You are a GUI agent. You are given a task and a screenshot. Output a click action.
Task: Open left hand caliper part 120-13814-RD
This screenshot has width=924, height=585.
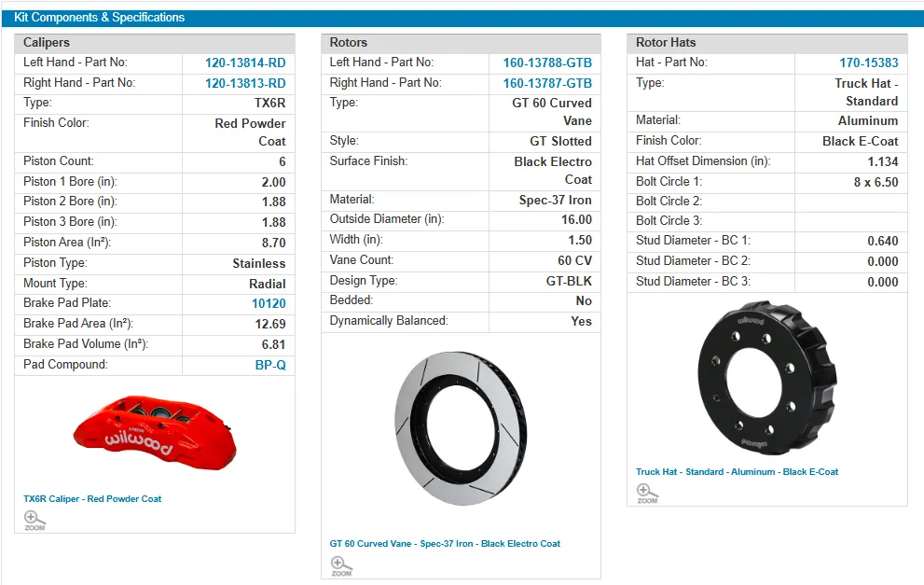(x=245, y=63)
